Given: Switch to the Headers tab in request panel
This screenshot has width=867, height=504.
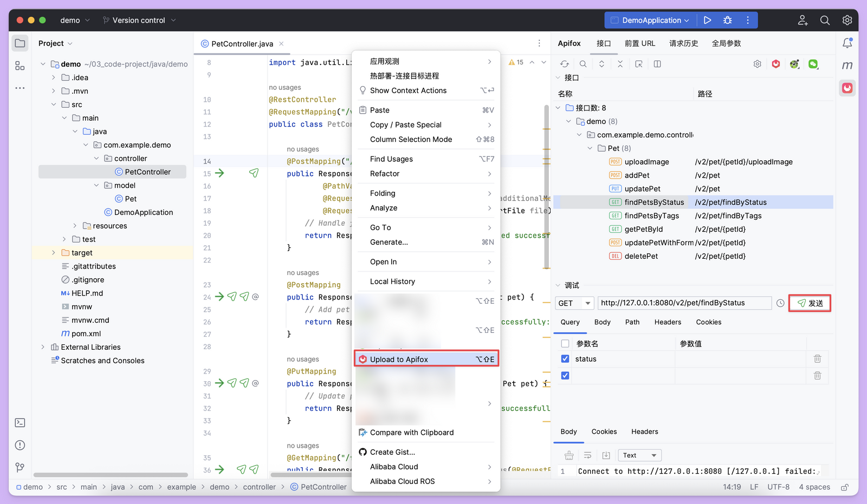Looking at the screenshot, I should coord(667,322).
